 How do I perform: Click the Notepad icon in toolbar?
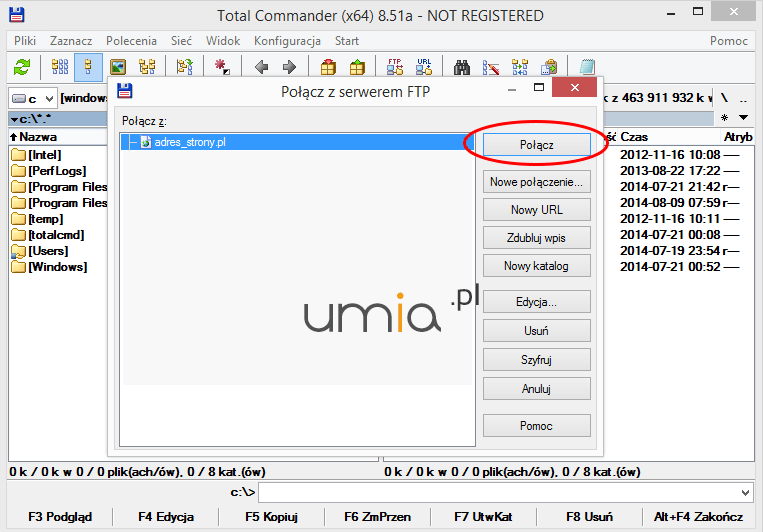(x=587, y=67)
